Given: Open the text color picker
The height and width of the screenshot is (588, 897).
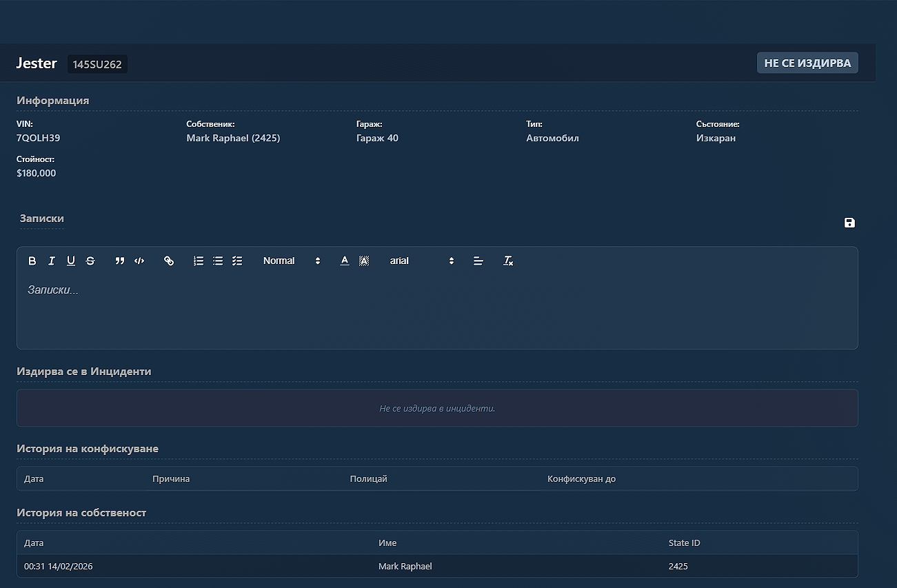Looking at the screenshot, I should point(345,261).
